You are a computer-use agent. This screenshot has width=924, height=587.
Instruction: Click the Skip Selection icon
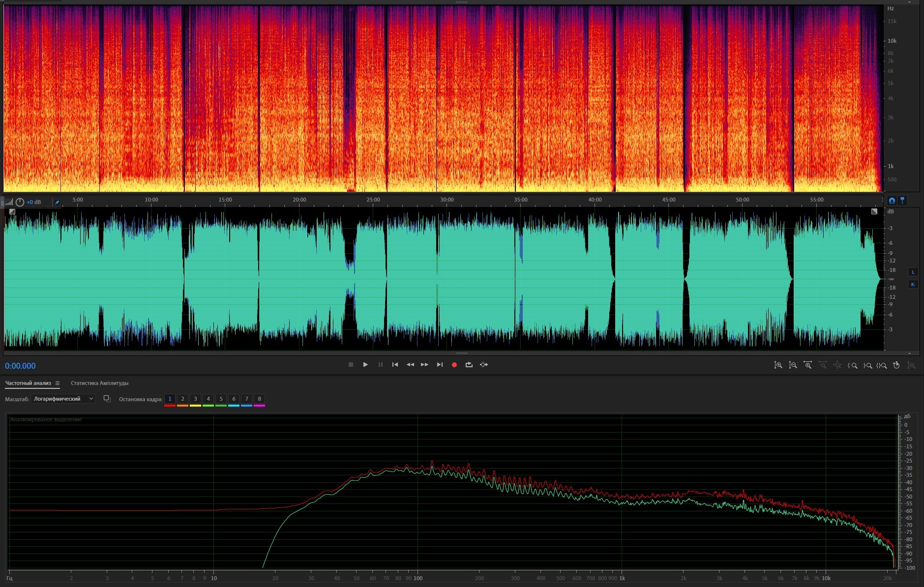[x=484, y=365]
